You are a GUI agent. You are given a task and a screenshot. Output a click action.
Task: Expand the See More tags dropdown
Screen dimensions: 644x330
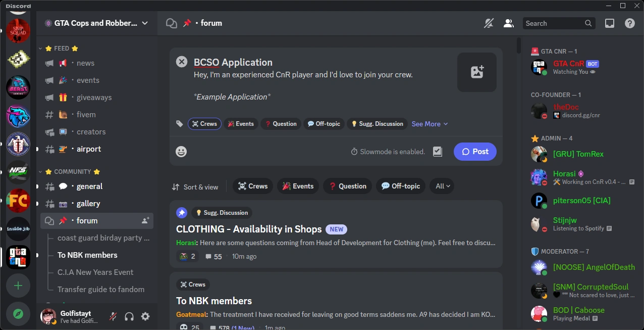(430, 124)
